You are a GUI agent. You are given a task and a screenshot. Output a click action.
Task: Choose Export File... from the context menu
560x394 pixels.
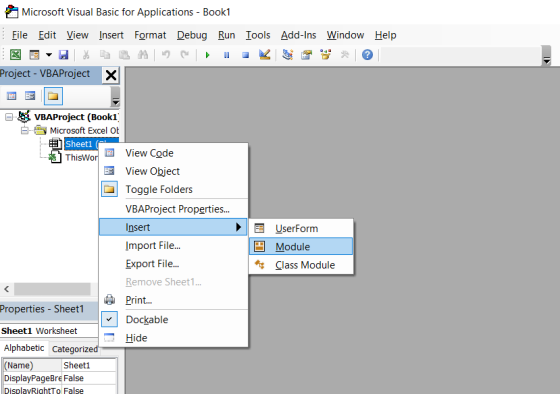173,264
